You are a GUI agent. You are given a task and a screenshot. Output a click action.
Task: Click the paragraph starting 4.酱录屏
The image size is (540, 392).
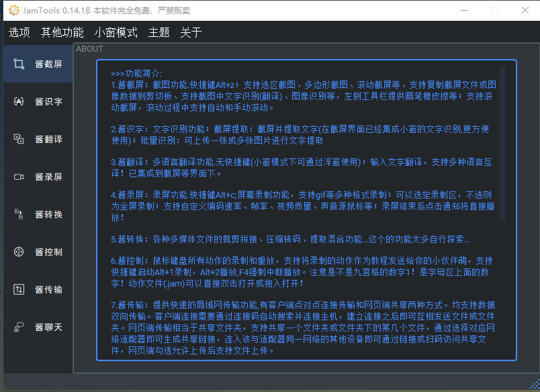[303, 206]
